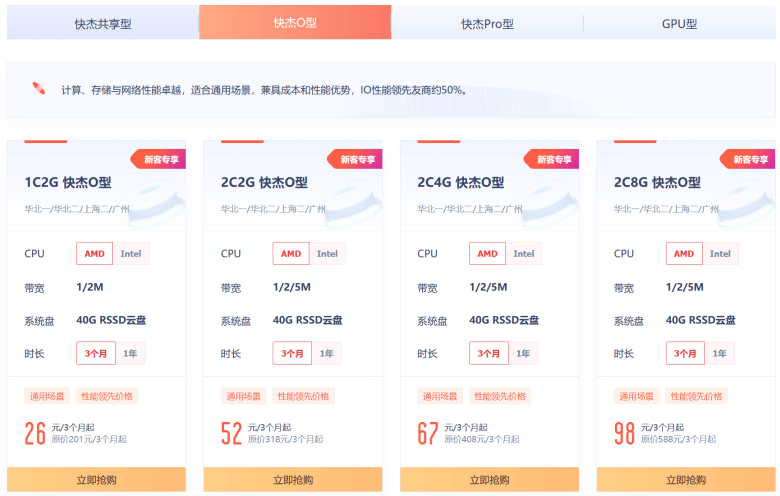Choose 3个月 duration on 2C4G card
Image resolution: width=780 pixels, height=496 pixels.
(x=489, y=353)
